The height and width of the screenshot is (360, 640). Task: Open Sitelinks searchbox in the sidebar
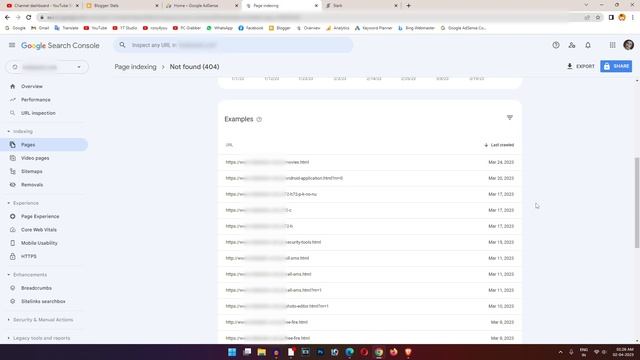coord(44,301)
